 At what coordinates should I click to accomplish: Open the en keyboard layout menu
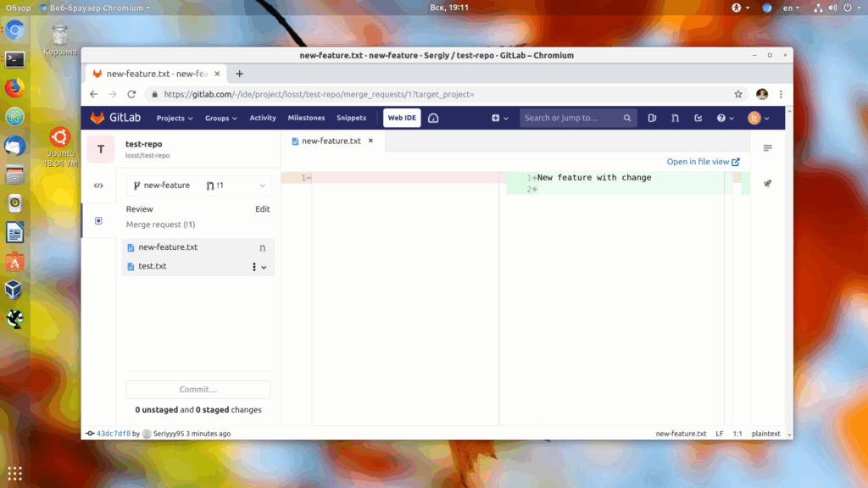point(791,8)
